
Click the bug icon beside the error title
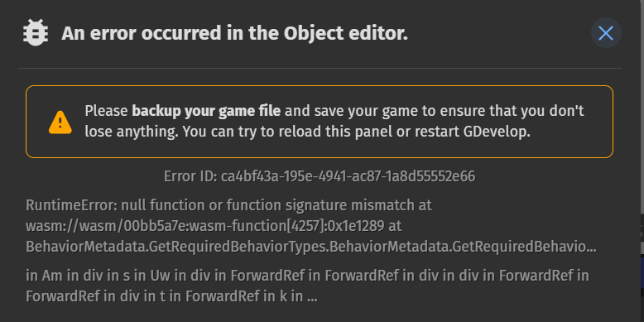click(x=36, y=32)
